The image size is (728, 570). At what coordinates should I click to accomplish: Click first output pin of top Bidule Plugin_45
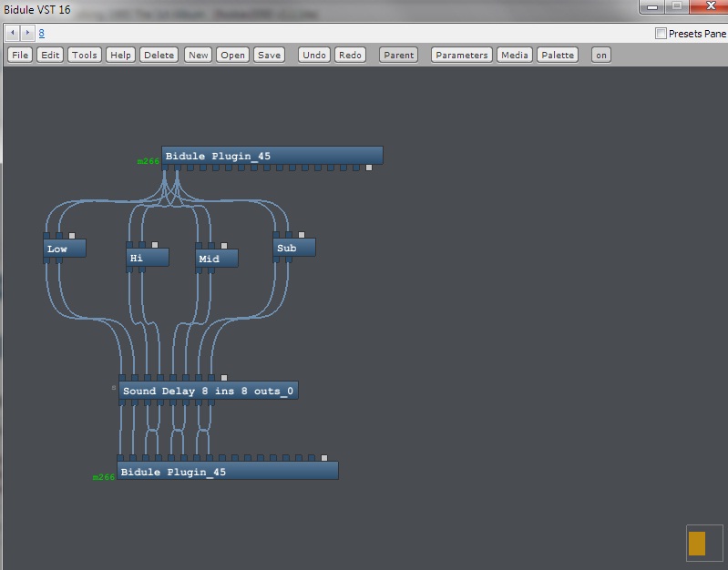pos(165,168)
